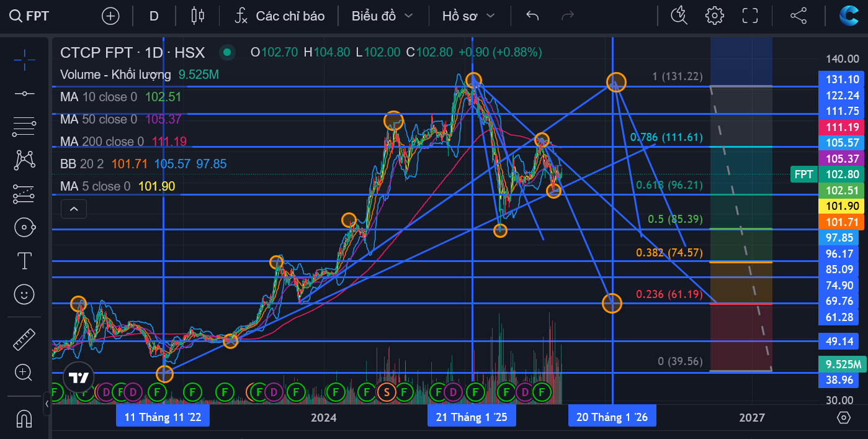Collapse the indicator legend with arrow
The image size is (868, 439).
[x=74, y=209]
